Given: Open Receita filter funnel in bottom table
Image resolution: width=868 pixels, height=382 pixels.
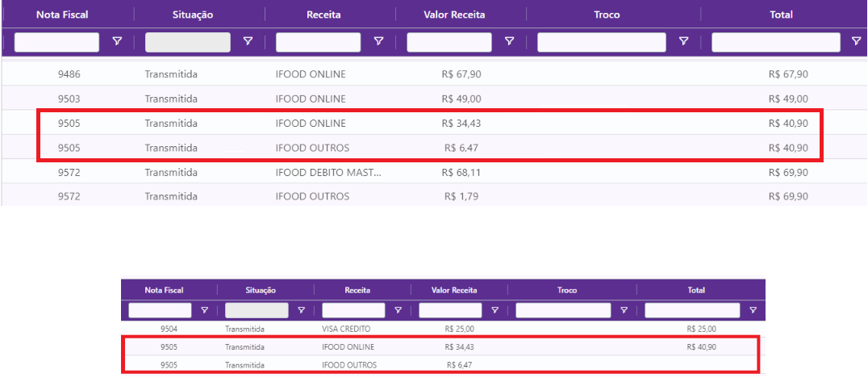Looking at the screenshot, I should coord(399,310).
